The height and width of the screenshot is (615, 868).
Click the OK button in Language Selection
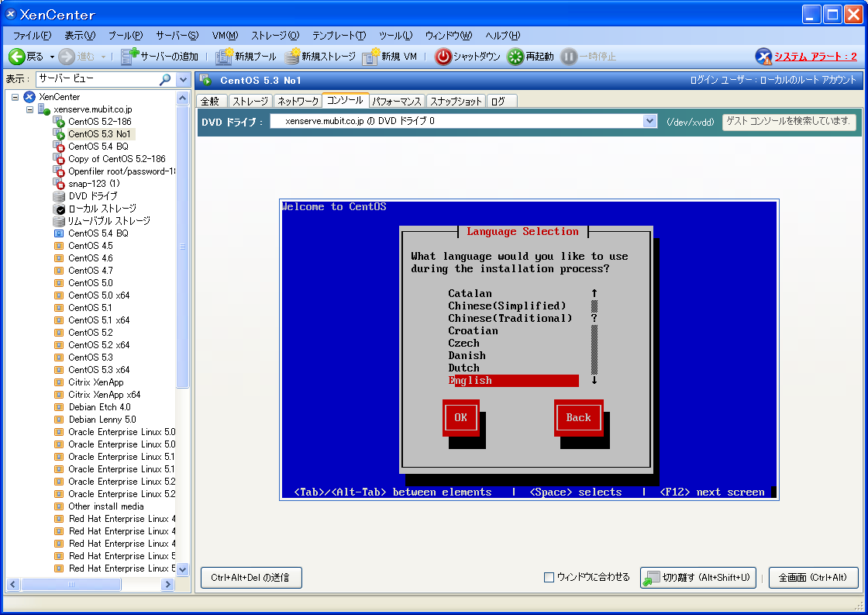tap(461, 418)
